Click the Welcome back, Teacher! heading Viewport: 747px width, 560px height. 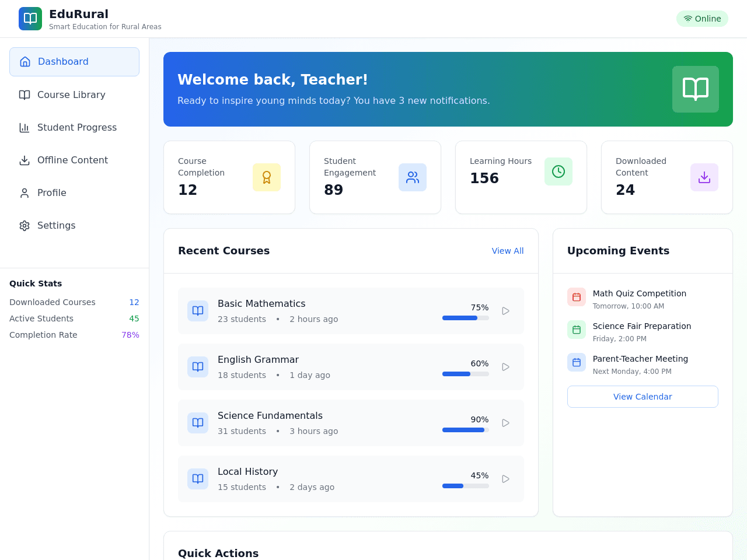[273, 80]
